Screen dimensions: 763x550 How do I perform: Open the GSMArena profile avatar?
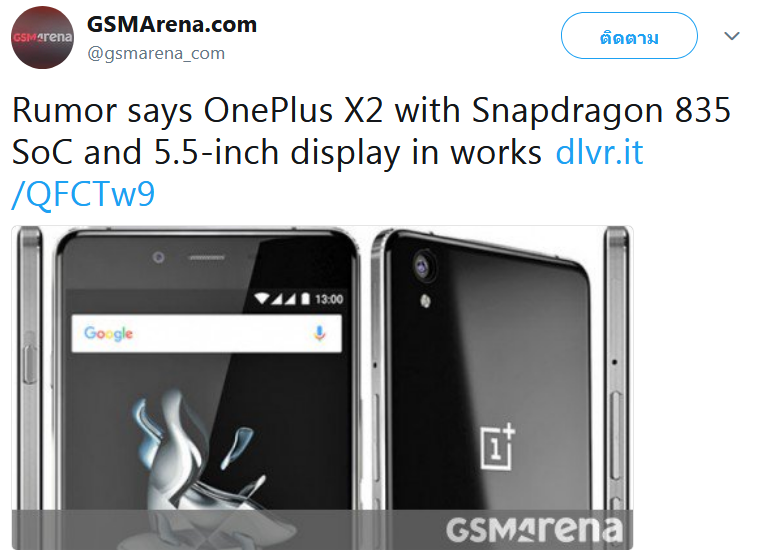(42, 37)
